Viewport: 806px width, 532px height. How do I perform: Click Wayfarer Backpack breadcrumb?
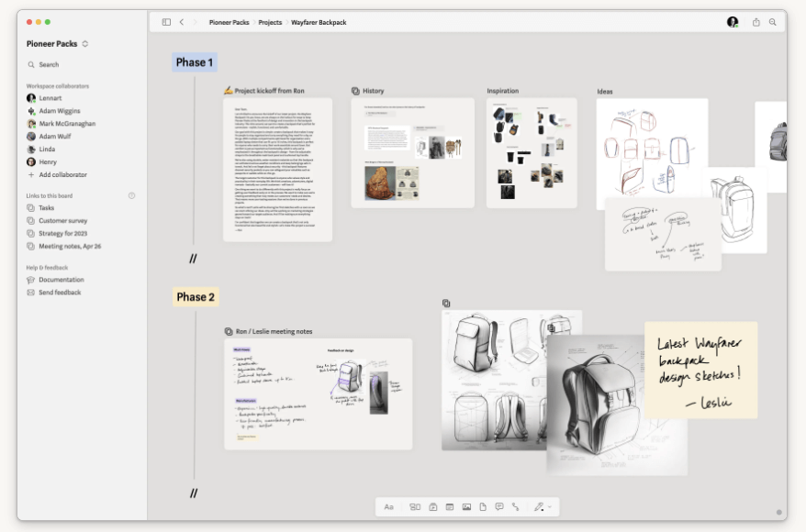coord(319,23)
